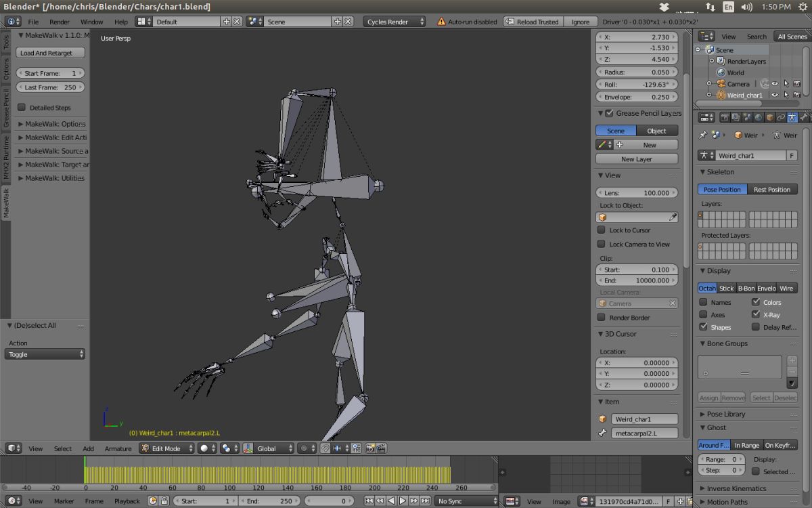Screen dimensions: 812x508
Task: Click the Reload Trusted button
Action: 533,22
